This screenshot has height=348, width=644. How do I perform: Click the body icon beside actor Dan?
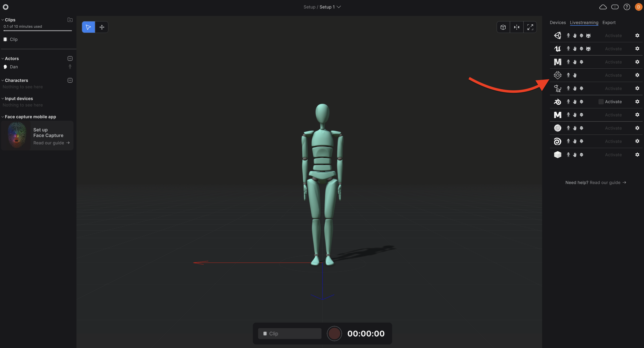point(70,67)
